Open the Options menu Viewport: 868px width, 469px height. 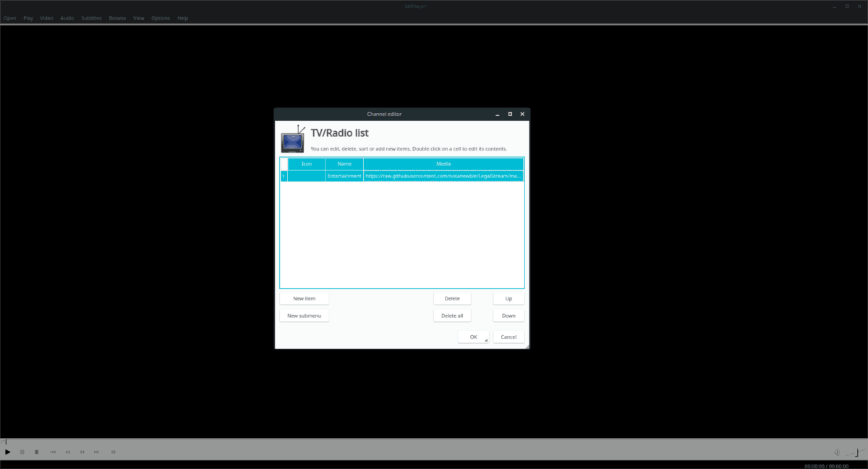pyautogui.click(x=161, y=18)
